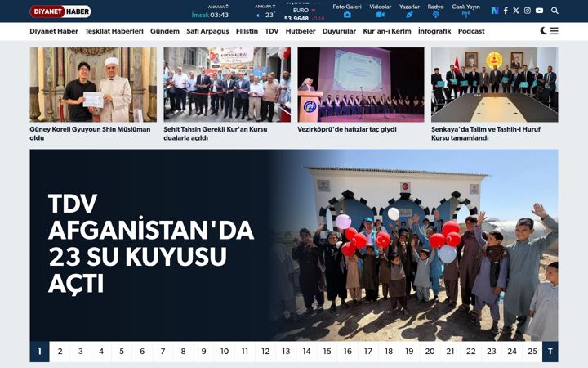The width and height of the screenshot is (588, 368).
Task: Open Podcast menu item
Action: click(471, 31)
